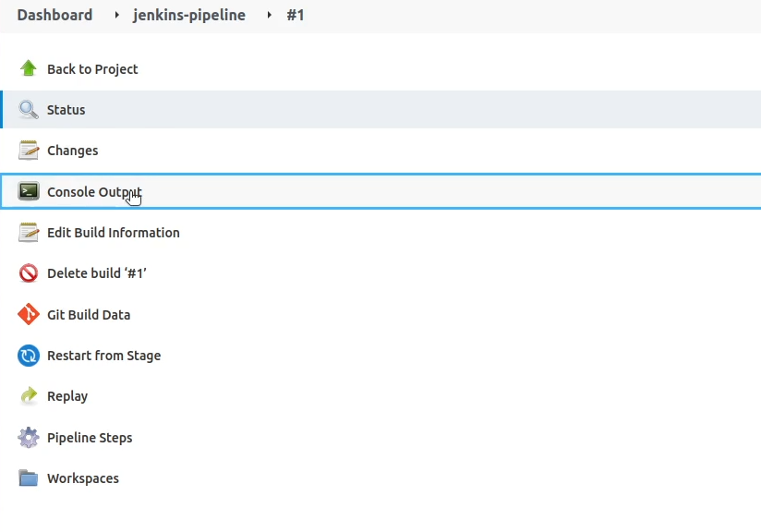Select Restart from Stage link
This screenshot has width=761, height=532.
[103, 356]
